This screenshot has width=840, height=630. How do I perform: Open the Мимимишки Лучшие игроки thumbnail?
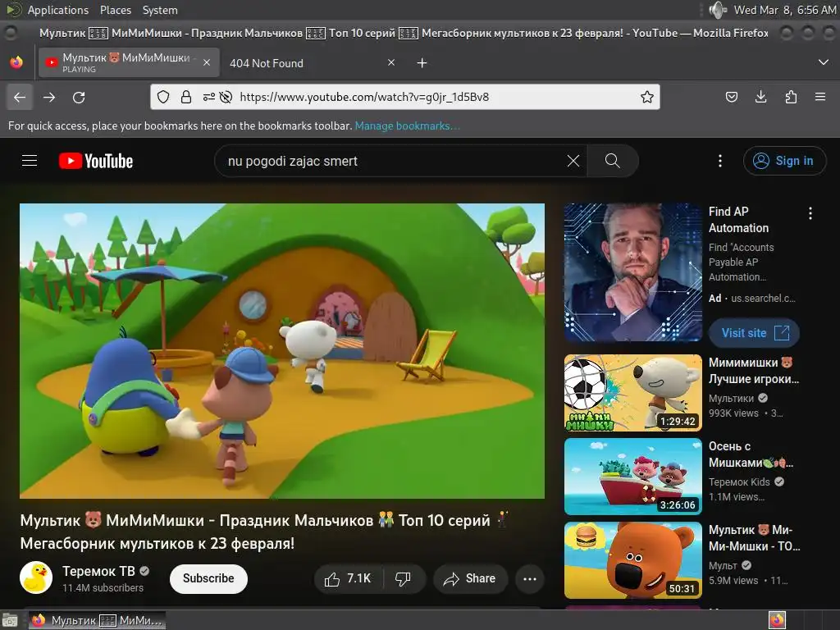[x=632, y=393]
